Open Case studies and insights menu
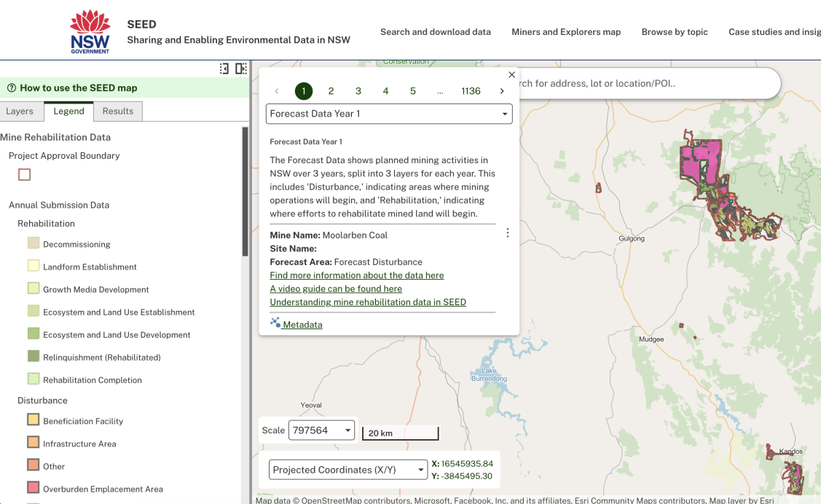The image size is (821, 504). click(x=774, y=32)
